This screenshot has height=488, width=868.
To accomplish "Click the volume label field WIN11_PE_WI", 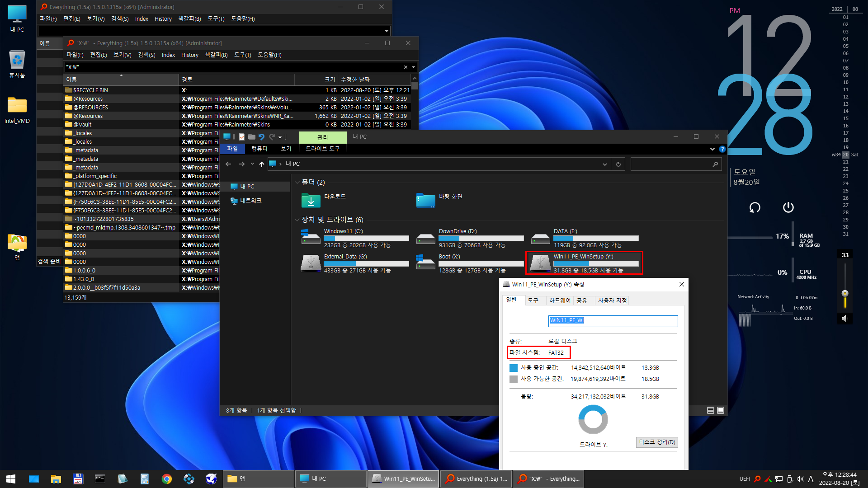I will click(x=613, y=320).
